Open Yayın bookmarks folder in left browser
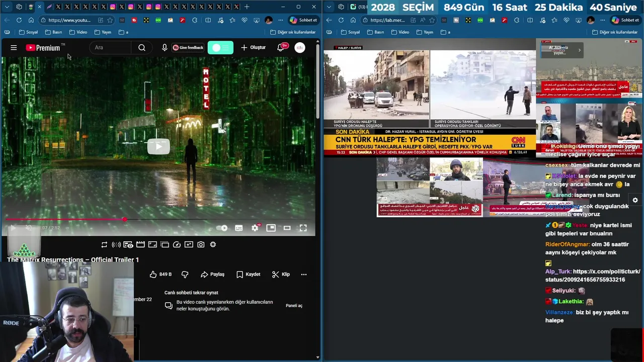This screenshot has height=362, width=644. pos(103,32)
